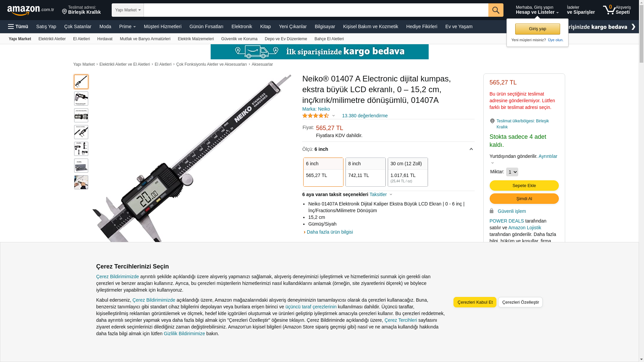The image size is (644, 362).
Task: Open the Yapı Market search category dropdown
Action: click(128, 10)
